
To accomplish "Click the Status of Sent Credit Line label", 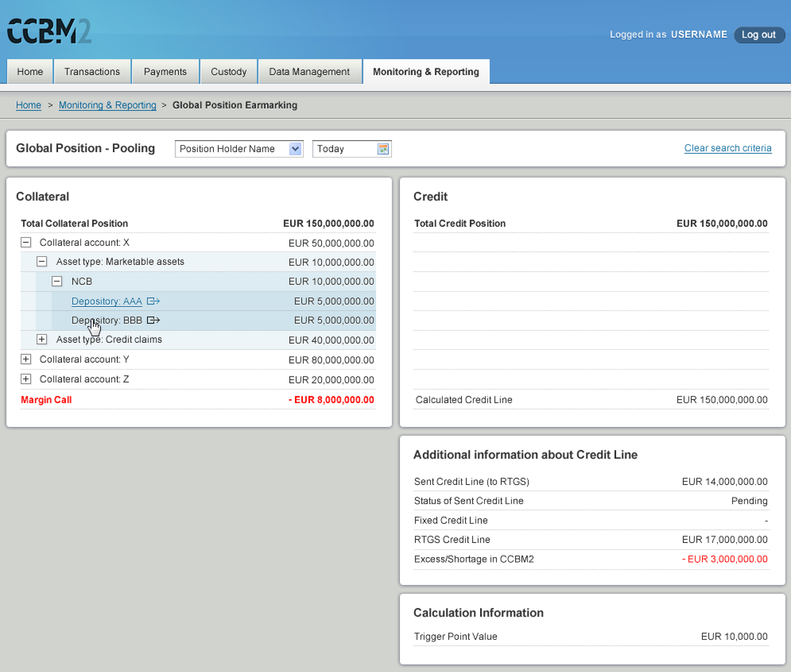I will 469,501.
